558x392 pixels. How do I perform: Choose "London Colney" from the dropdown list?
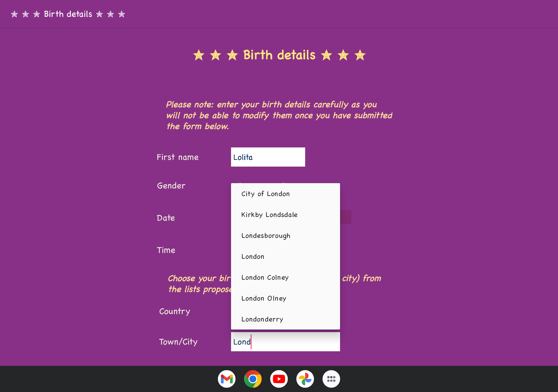pos(265,277)
